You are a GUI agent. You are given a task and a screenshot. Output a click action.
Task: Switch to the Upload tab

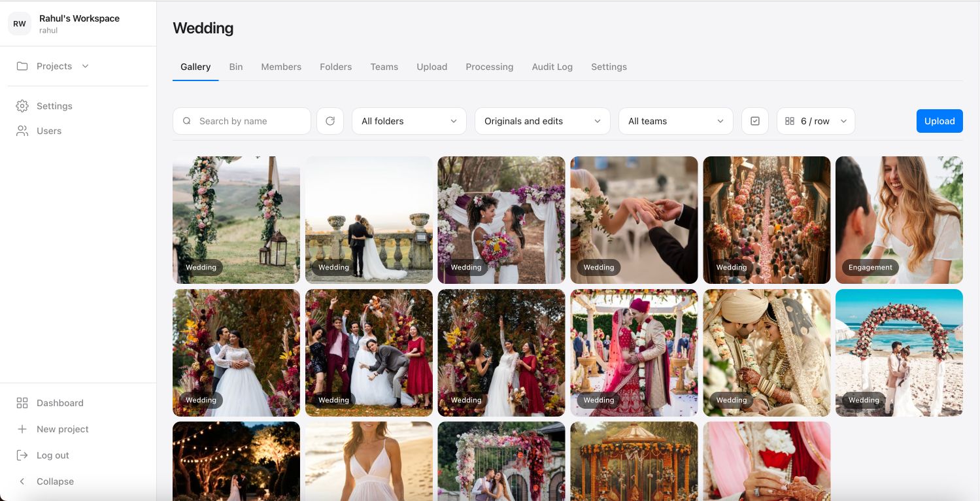tap(432, 67)
